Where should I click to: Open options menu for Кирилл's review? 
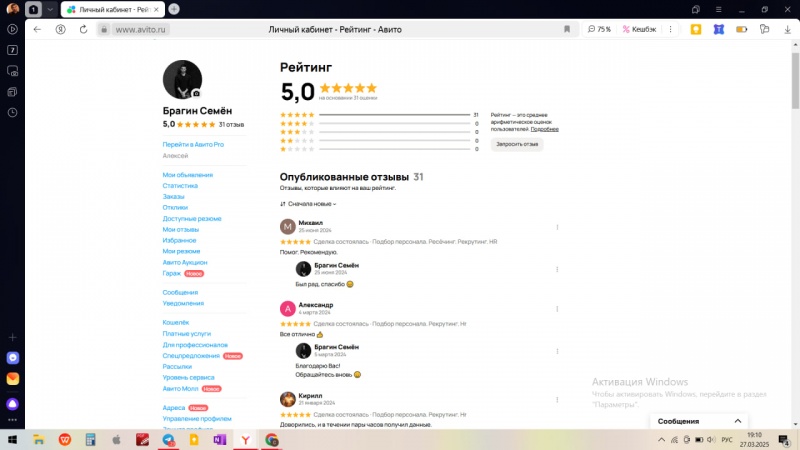point(557,399)
